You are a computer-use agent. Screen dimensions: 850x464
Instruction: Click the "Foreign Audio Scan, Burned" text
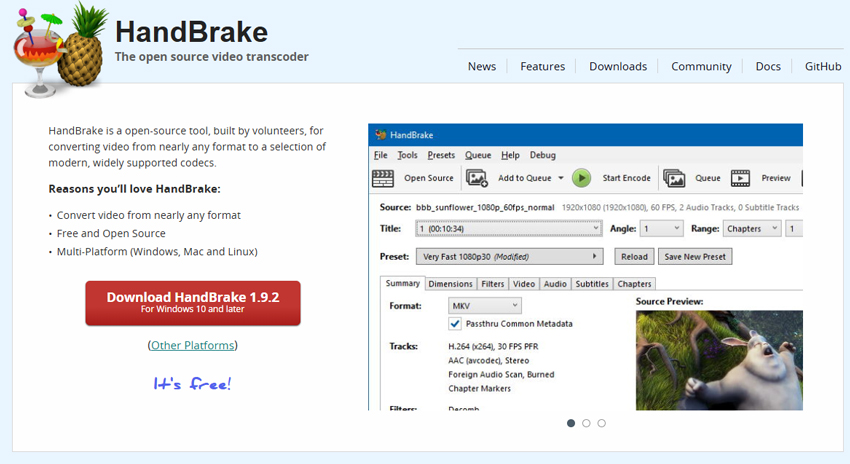[501, 375]
